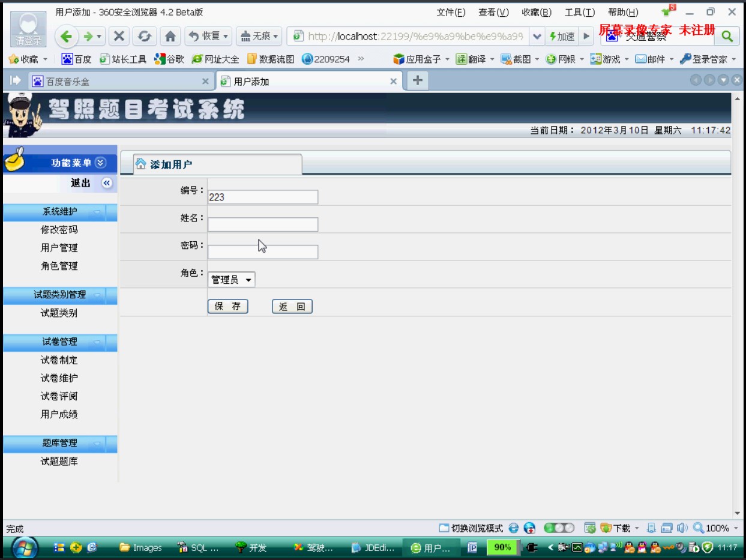Click the 加速 speed-up button

click(x=562, y=37)
